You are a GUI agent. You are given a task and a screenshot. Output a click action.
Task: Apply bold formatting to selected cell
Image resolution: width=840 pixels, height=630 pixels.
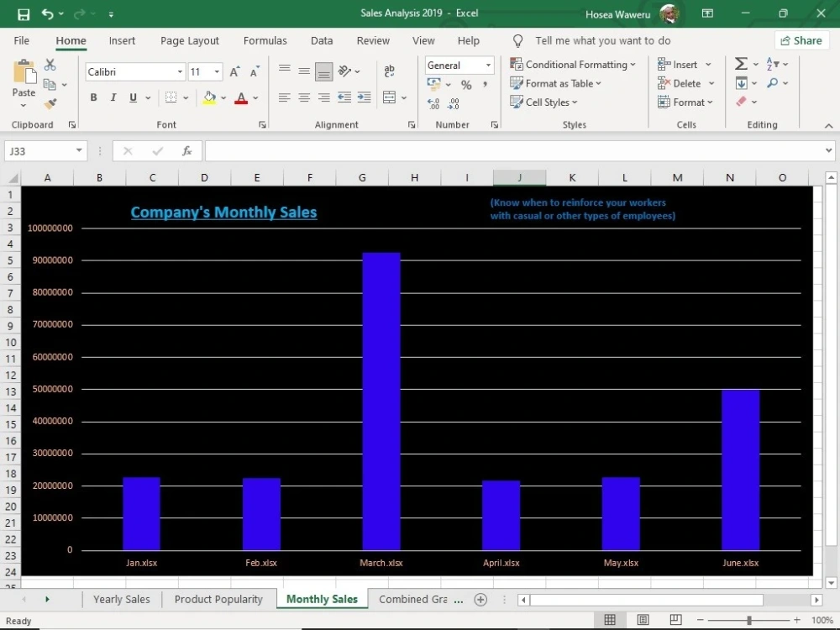tap(93, 97)
